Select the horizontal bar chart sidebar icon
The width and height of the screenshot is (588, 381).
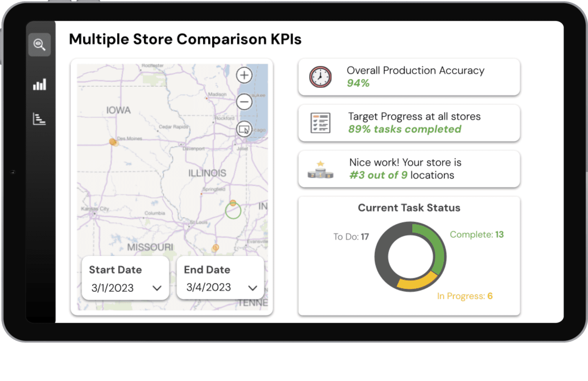(x=40, y=119)
